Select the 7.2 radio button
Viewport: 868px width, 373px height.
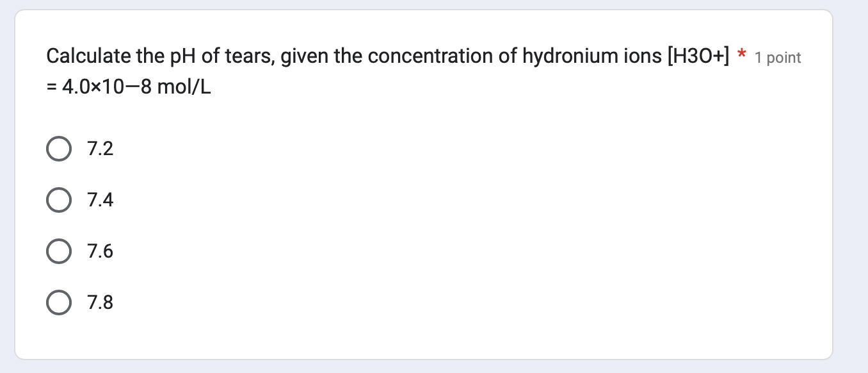(58, 148)
